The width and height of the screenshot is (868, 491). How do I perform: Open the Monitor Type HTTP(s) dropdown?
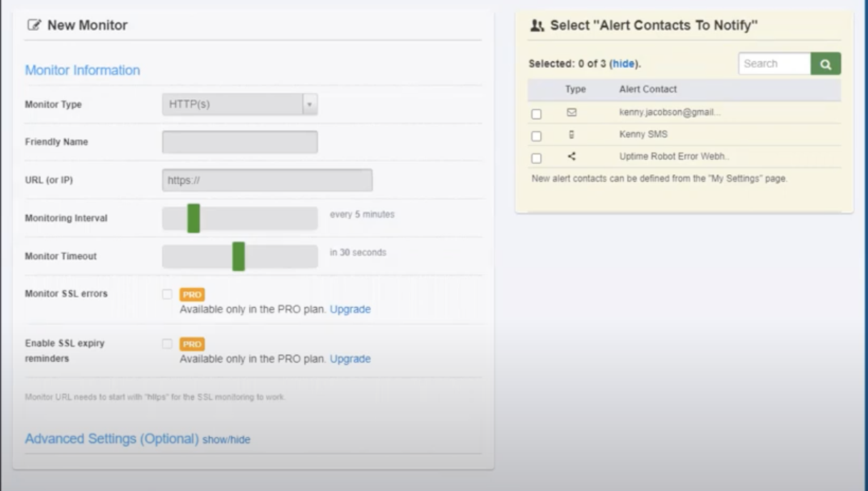240,104
